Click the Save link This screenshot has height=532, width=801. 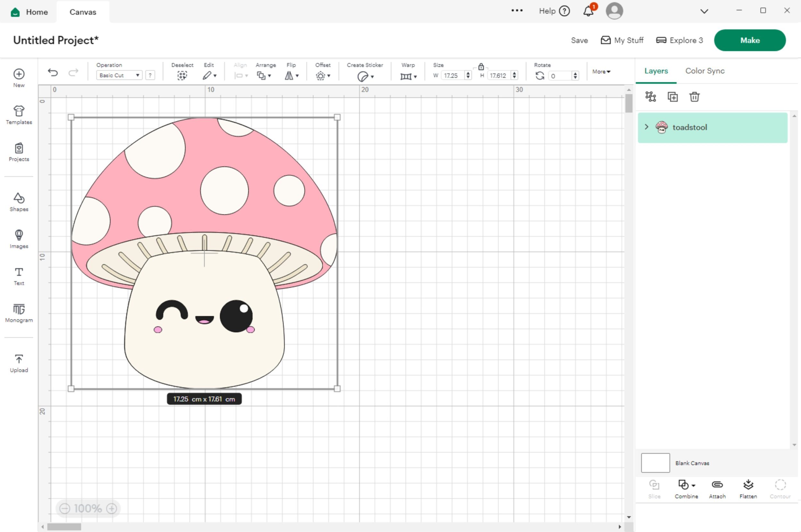579,40
